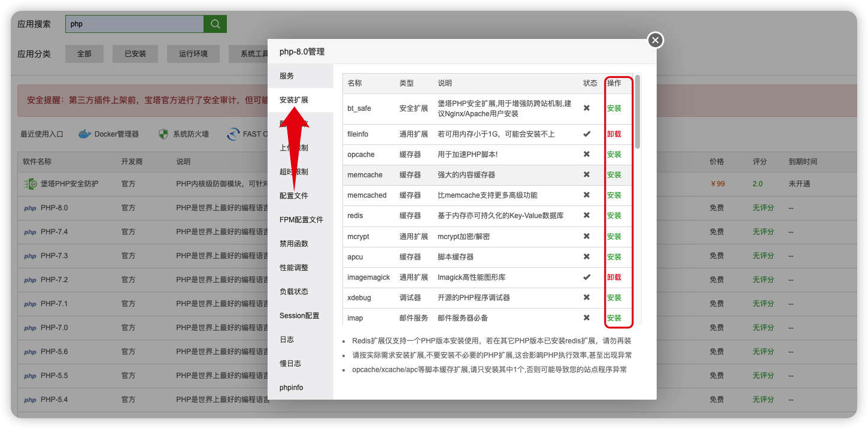
Task: Open Docker manager shortcut icon
Action: 85,134
